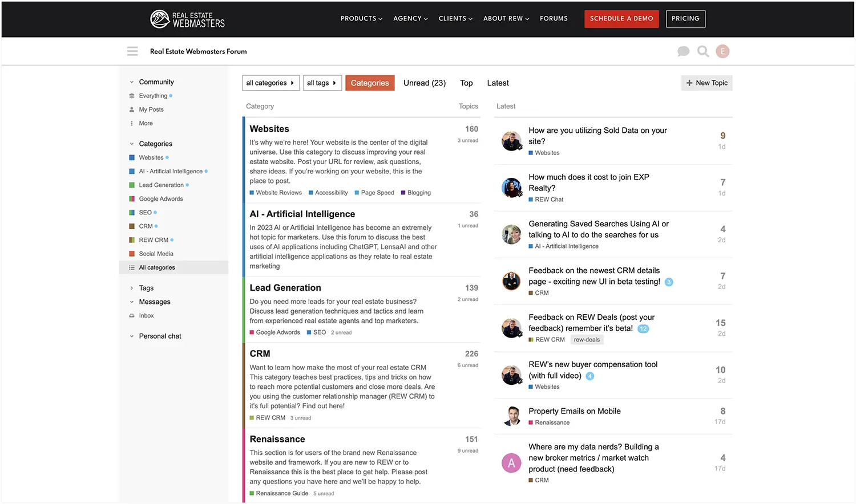Expand the Tags sidebar section
Image resolution: width=856 pixels, height=504 pixels.
point(132,288)
